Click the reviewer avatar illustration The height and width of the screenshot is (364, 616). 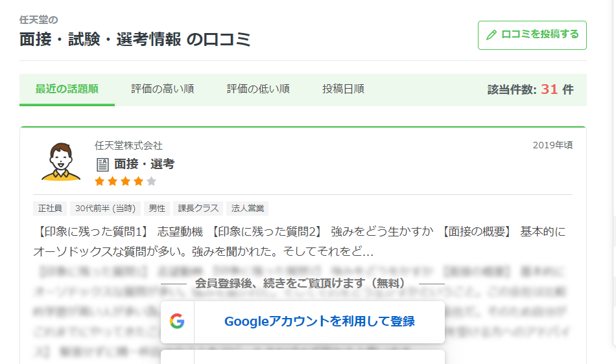pos(61,162)
